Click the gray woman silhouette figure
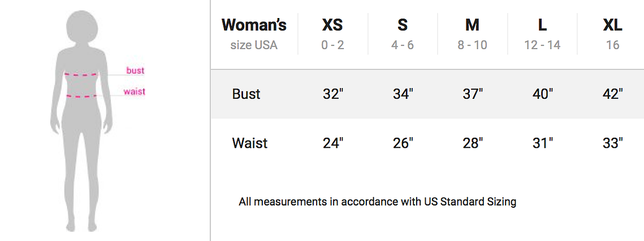Image resolution: width=644 pixels, height=241 pixels. tap(81, 121)
